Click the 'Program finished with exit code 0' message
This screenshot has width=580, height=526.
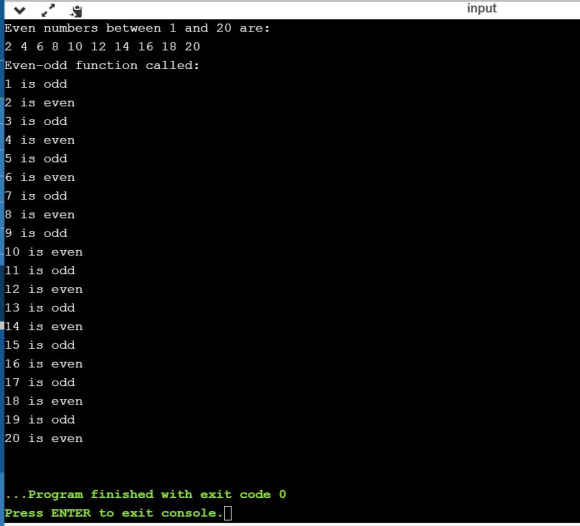(145, 494)
